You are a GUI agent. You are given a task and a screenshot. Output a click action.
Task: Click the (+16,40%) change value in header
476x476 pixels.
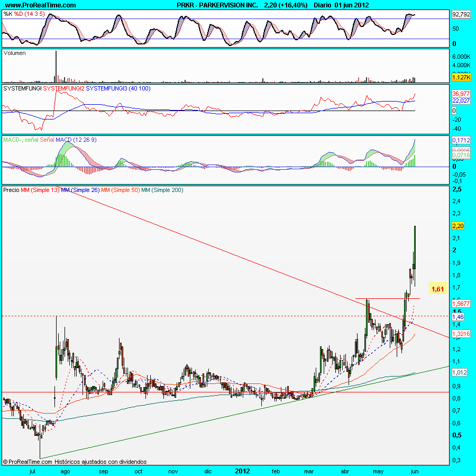coord(293,5)
